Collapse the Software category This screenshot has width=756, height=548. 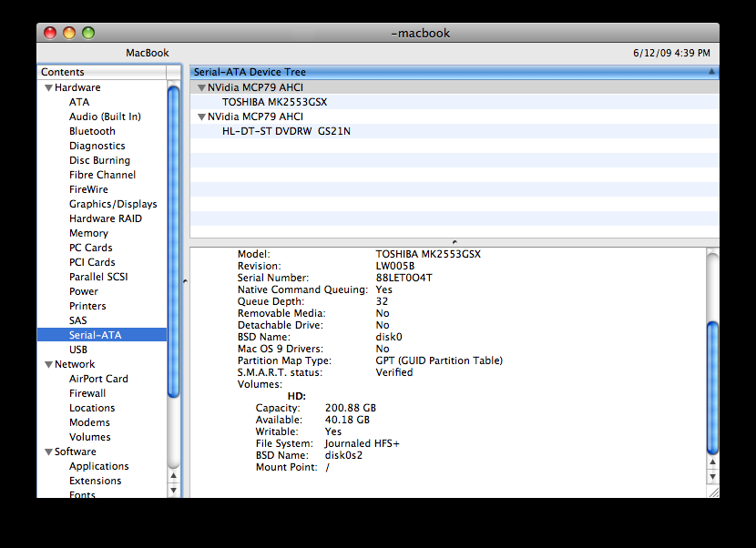(48, 452)
